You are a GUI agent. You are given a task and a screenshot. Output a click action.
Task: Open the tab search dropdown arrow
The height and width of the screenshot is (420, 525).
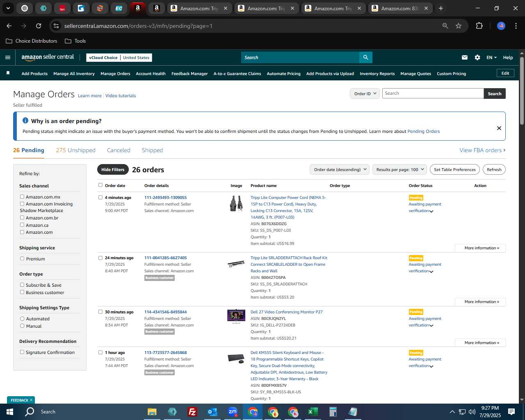(x=8, y=8)
